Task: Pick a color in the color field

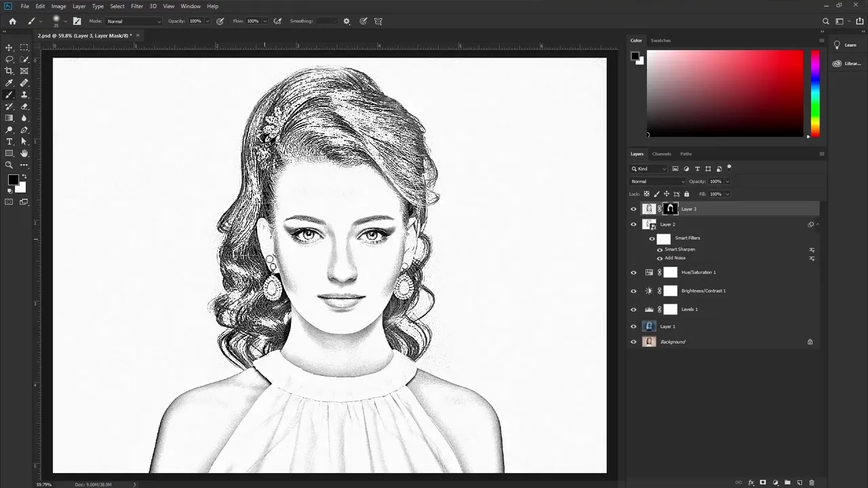Action: (x=725, y=94)
